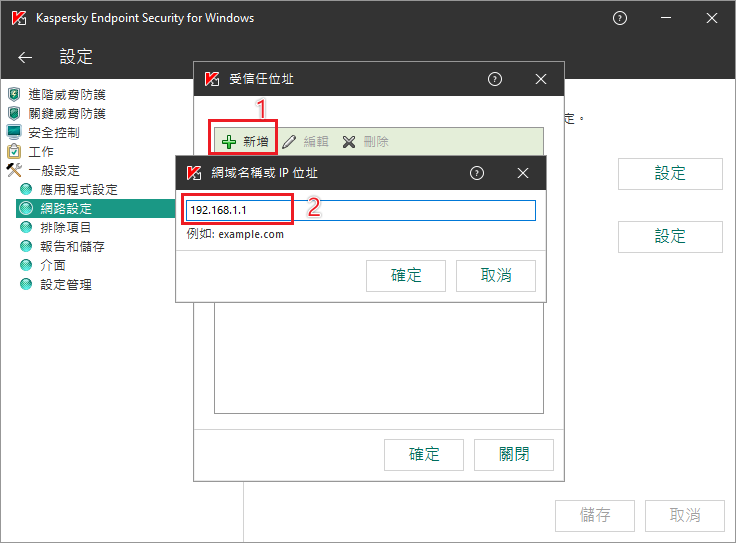Screen dimensions: 736x543
Task: Click 取消 in main settings window
Action: click(685, 516)
